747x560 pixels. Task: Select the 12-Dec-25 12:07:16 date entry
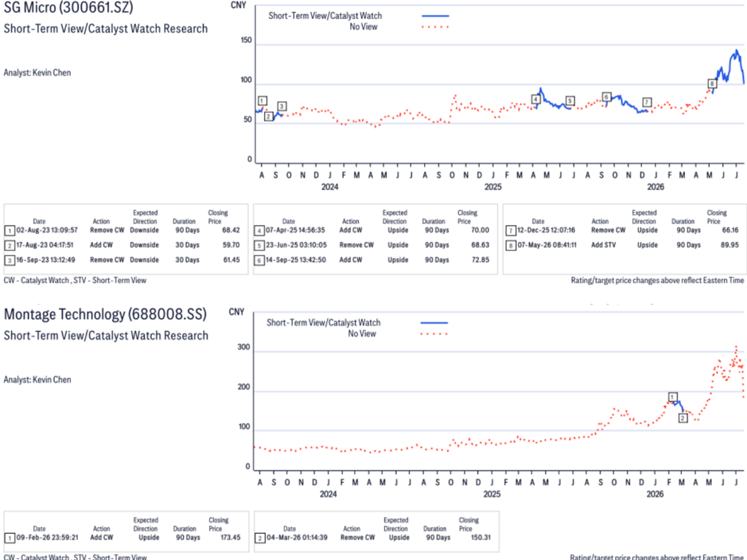coord(546,230)
